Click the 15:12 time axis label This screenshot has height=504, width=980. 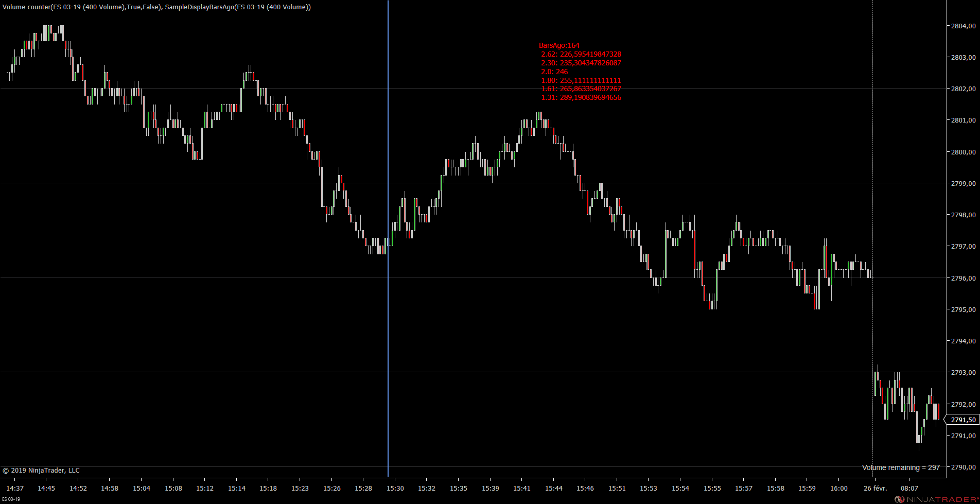[x=205, y=488]
